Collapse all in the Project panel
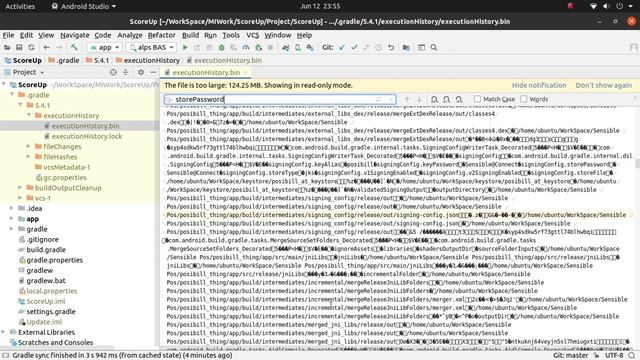The image size is (640, 360). (x=126, y=72)
